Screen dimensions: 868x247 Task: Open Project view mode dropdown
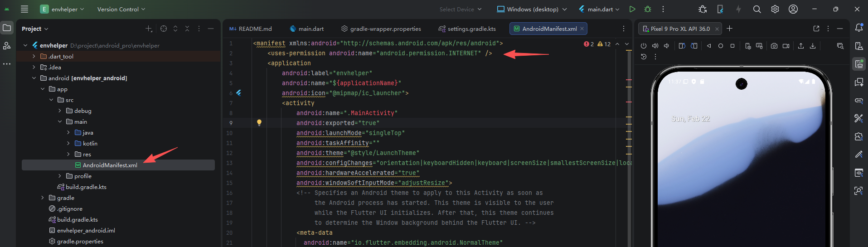click(35, 29)
